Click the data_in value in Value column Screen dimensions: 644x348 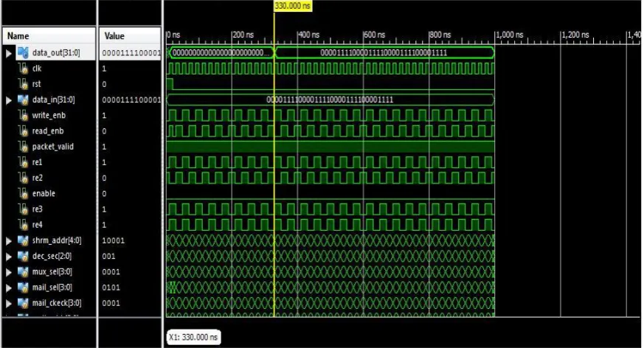click(x=131, y=100)
